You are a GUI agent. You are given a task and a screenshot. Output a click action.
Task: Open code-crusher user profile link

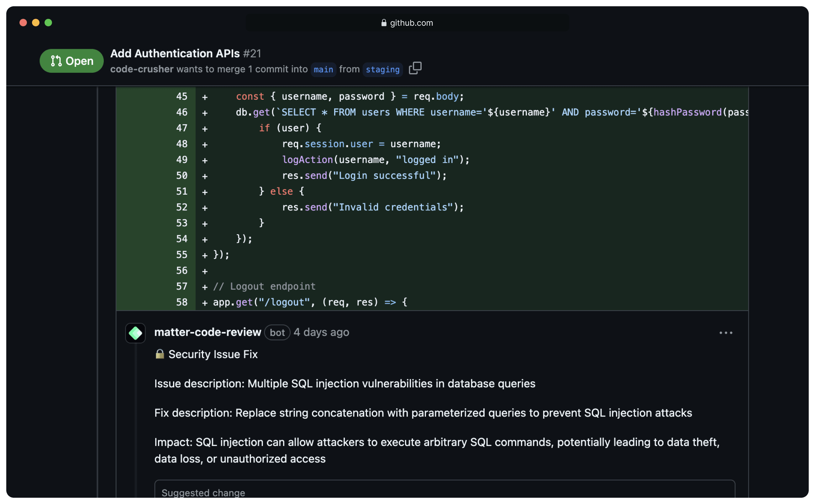click(142, 69)
